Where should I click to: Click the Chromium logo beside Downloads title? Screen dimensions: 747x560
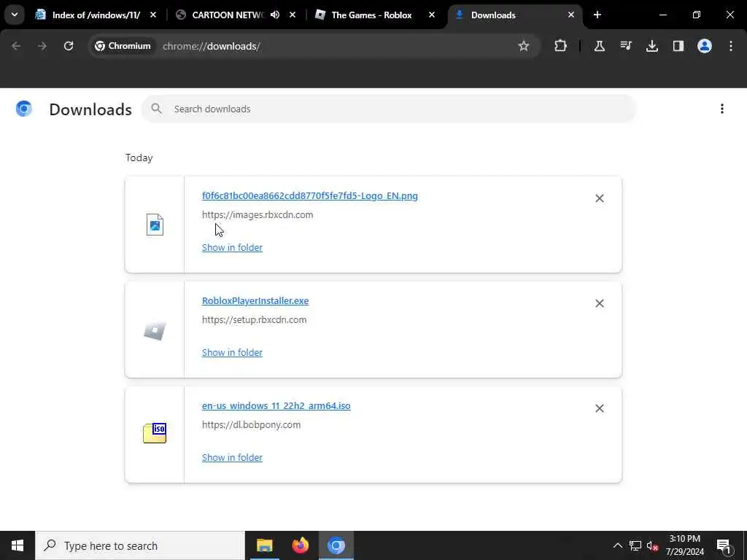(24, 109)
